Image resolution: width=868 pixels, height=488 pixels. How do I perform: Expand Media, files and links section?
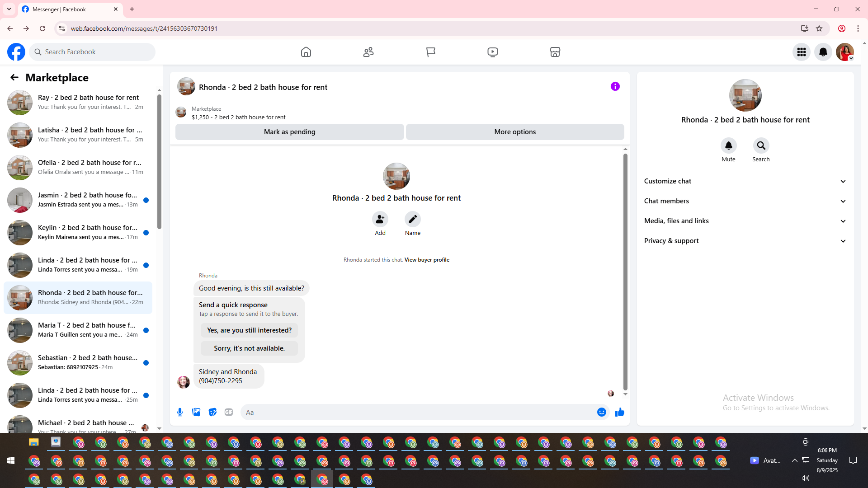pyautogui.click(x=745, y=221)
